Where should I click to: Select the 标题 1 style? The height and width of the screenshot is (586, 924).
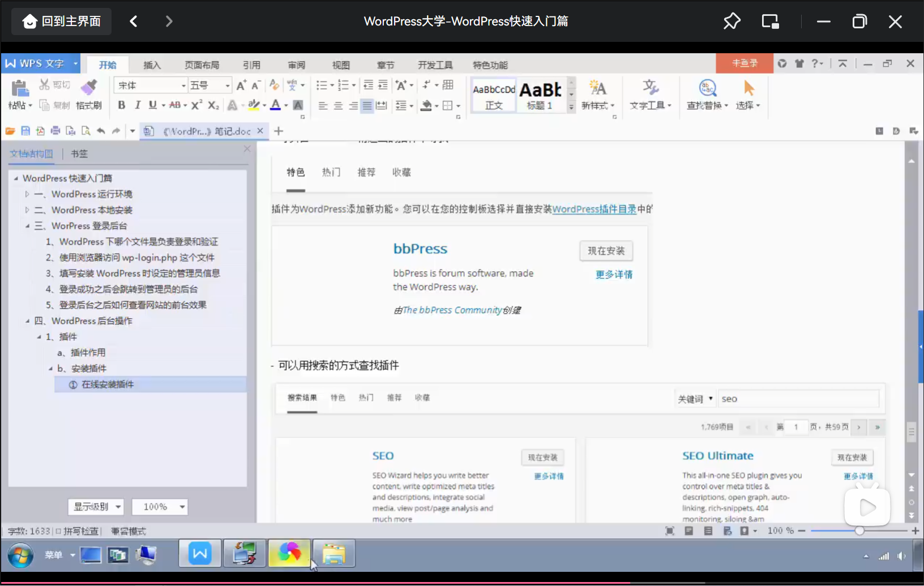coord(540,95)
